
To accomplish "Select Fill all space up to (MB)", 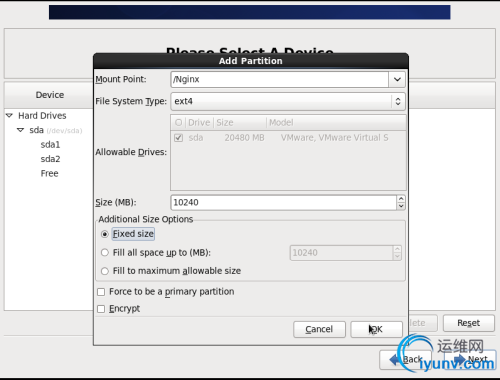I will tap(105, 253).
